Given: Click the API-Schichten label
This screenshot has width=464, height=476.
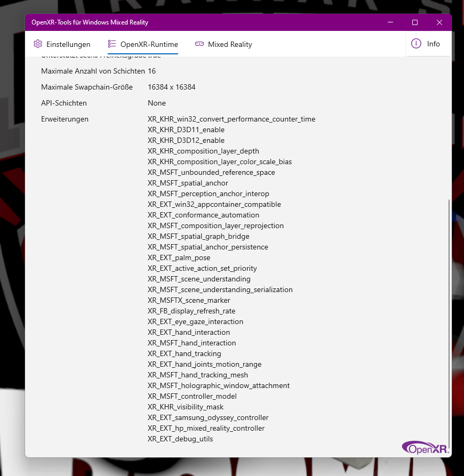Looking at the screenshot, I should 64,103.
